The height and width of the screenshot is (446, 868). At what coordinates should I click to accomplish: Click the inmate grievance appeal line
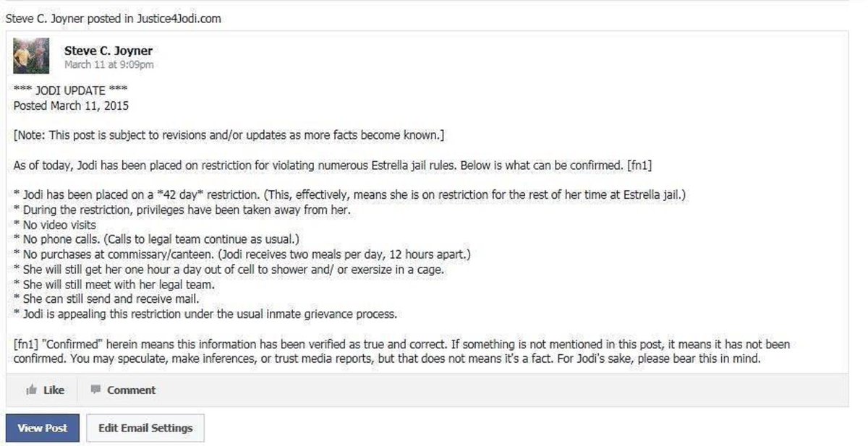coord(205,314)
